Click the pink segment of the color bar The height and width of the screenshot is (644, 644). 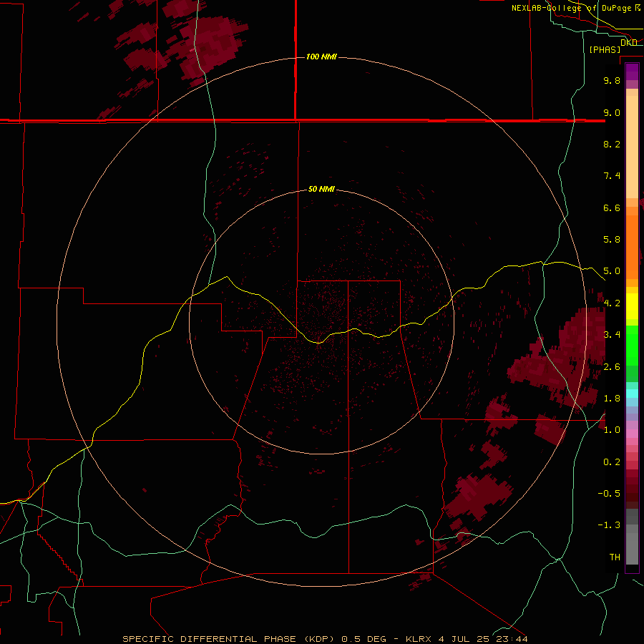(632, 434)
